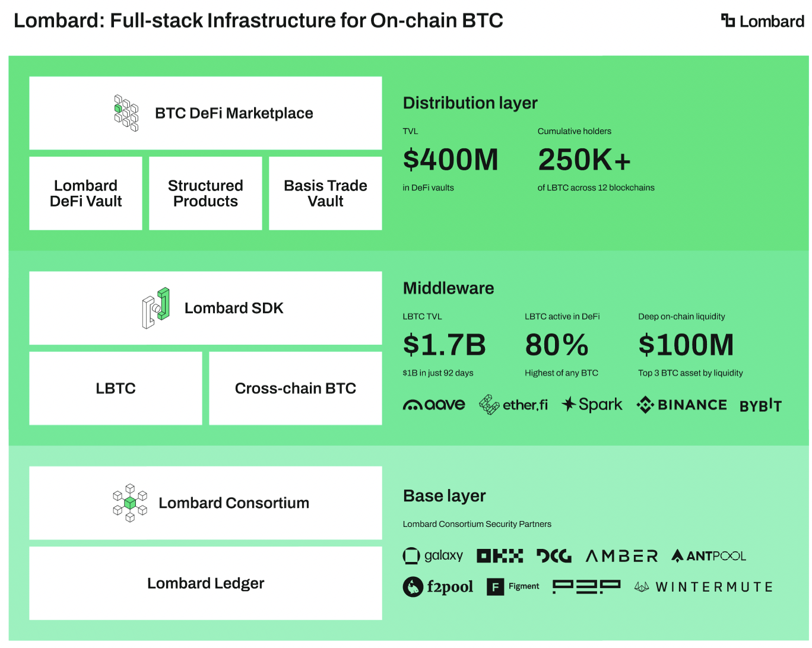The image size is (812, 648).
Task: Click the Aave logo
Action: pos(434,405)
